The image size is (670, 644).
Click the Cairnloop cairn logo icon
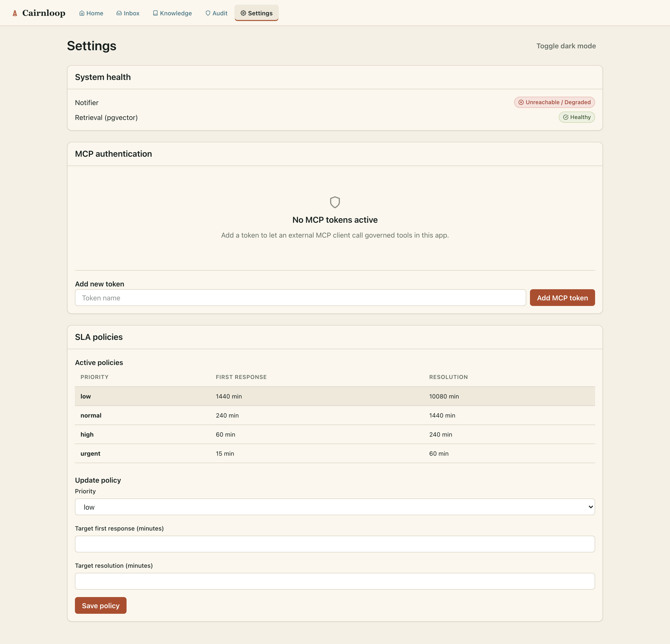click(15, 13)
